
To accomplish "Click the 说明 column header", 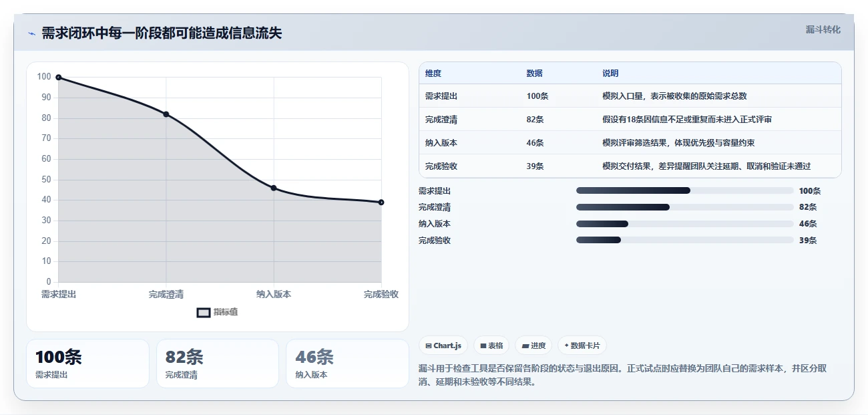I will pos(610,74).
